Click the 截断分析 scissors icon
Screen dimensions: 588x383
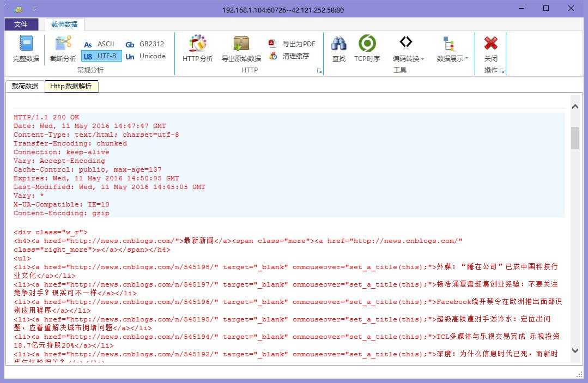coord(63,48)
